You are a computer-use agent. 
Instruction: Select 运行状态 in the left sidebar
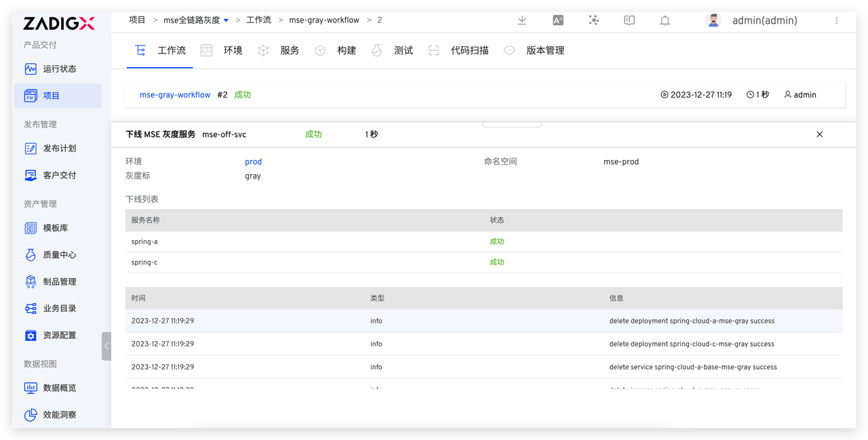(x=57, y=68)
